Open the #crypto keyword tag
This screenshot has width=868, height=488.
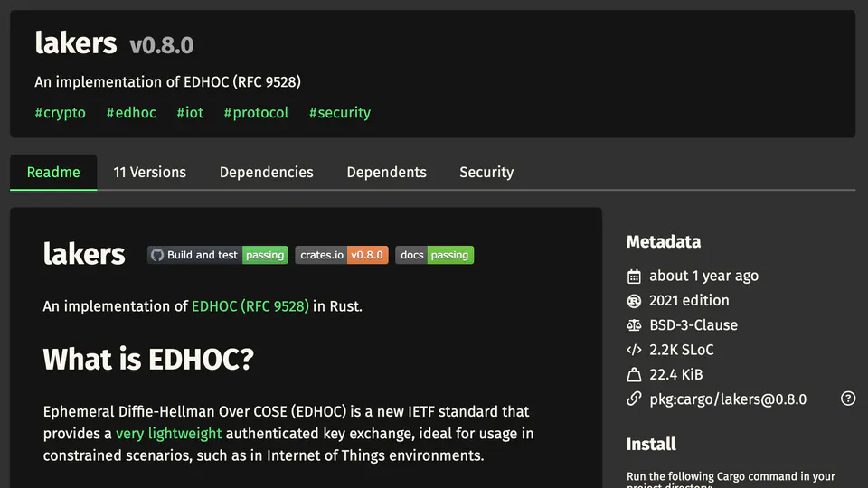(60, 113)
